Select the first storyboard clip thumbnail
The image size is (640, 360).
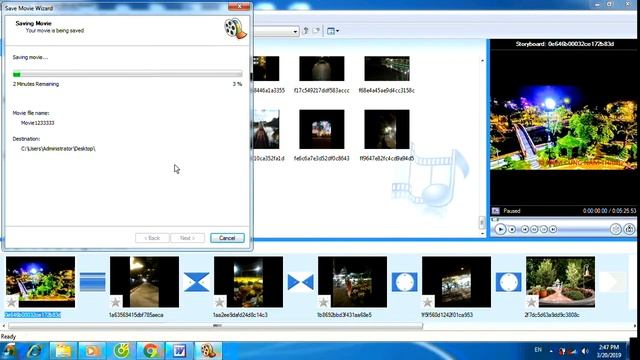40,282
